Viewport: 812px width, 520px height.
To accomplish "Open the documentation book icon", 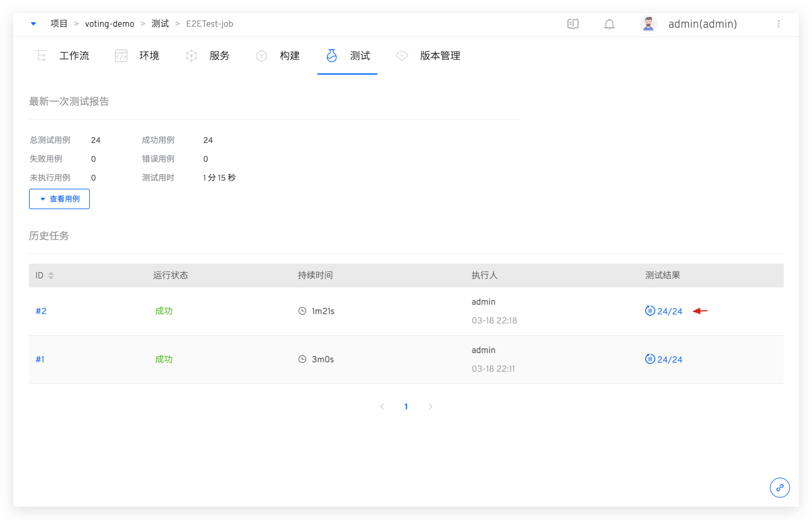I will point(573,24).
